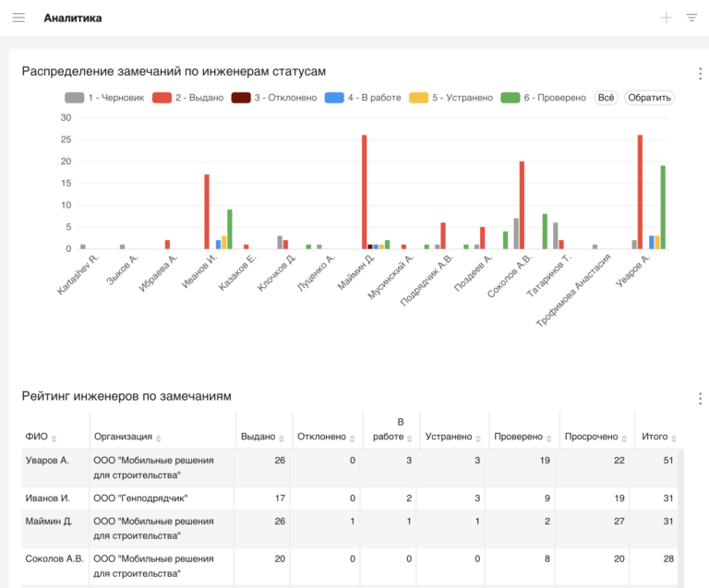The width and height of the screenshot is (709, 588).
Task: Click the plus icon to add widget
Action: 667,18
